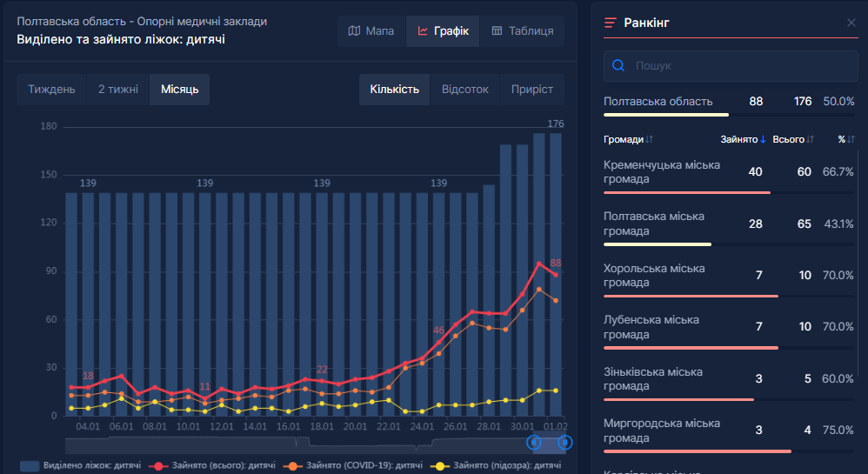Show values as Кількість
The image size is (868, 474).
point(394,90)
